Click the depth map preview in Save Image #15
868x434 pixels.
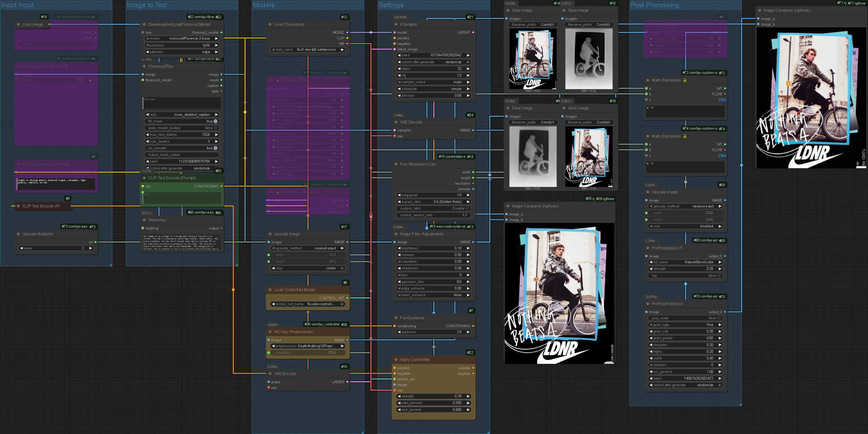[x=589, y=59]
